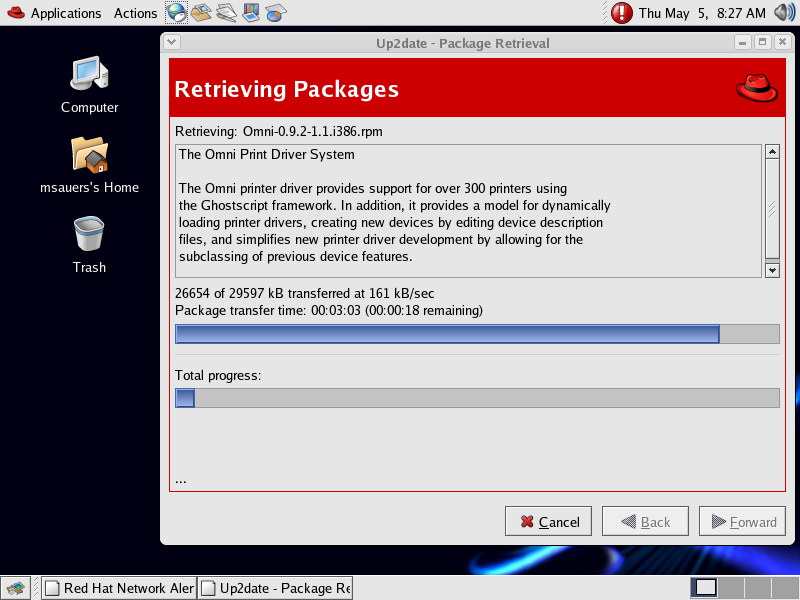The height and width of the screenshot is (600, 800).
Task: Click the package transfer progress bar
Action: pos(477,334)
